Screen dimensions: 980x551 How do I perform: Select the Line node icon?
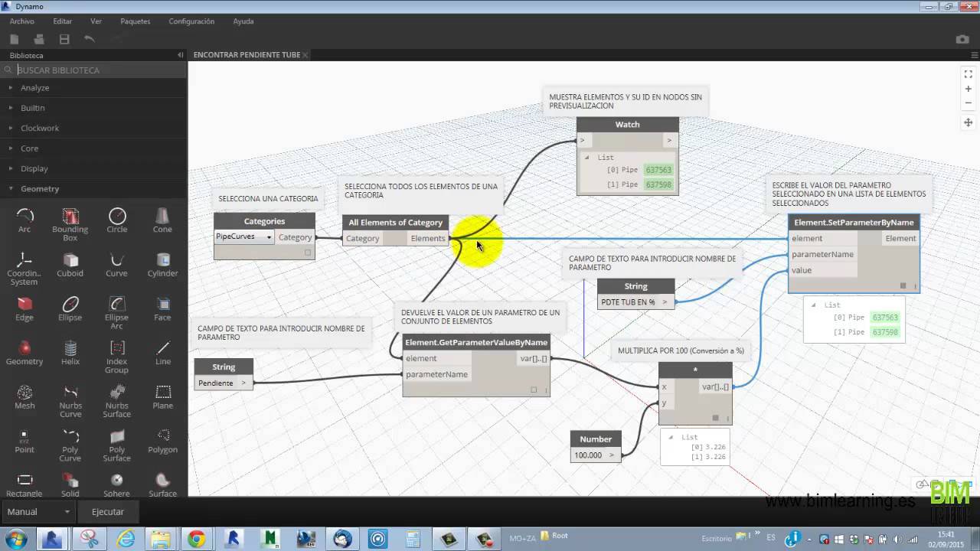tap(162, 347)
